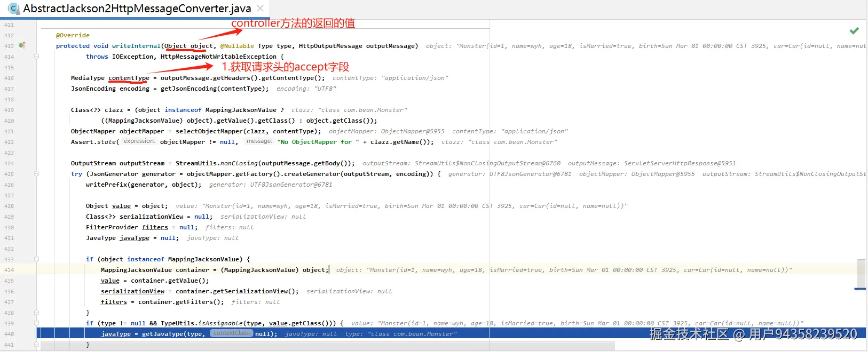
Task: Click the "contextClass:" parameter hint on line 440
Action: [x=231, y=333]
